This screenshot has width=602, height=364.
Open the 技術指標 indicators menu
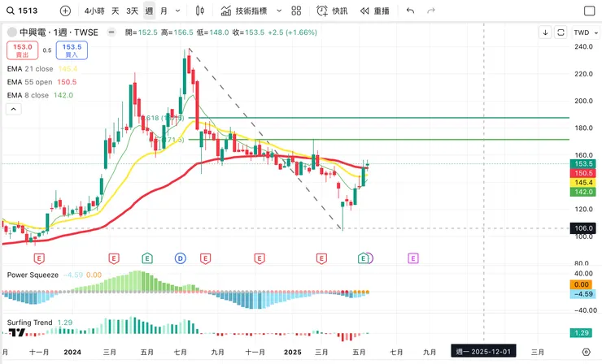coord(244,11)
